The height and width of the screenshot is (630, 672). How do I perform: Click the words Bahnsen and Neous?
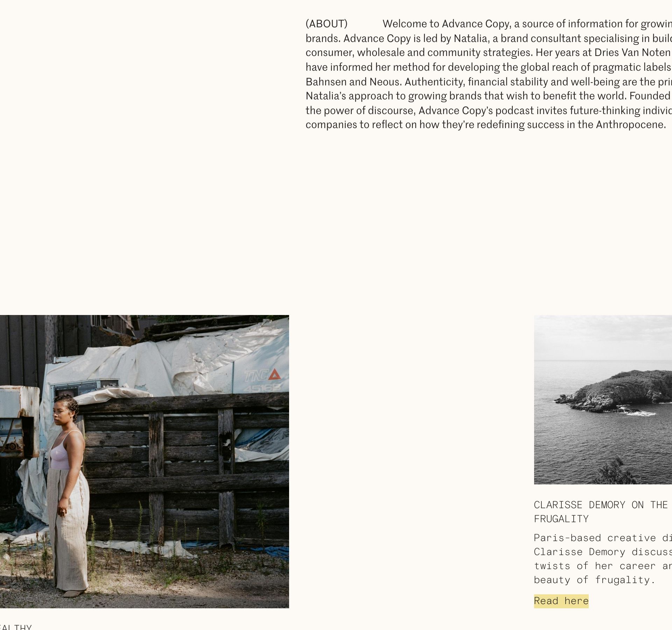(353, 82)
